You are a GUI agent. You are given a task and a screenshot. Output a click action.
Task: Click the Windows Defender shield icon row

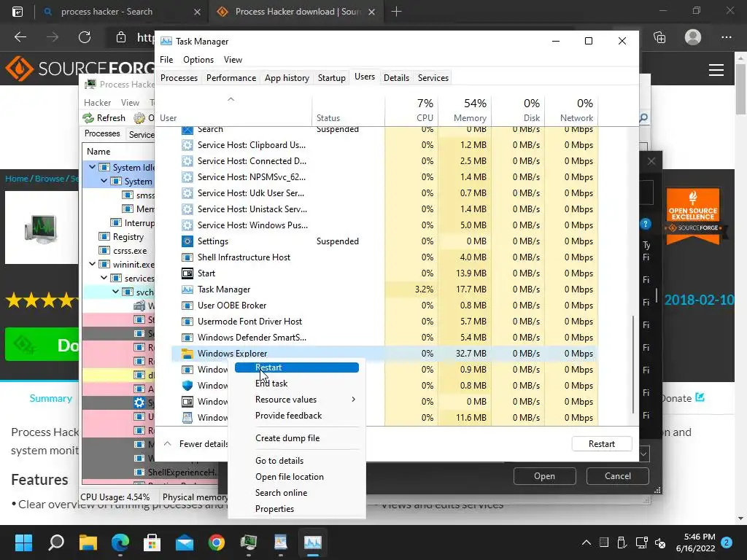(187, 385)
